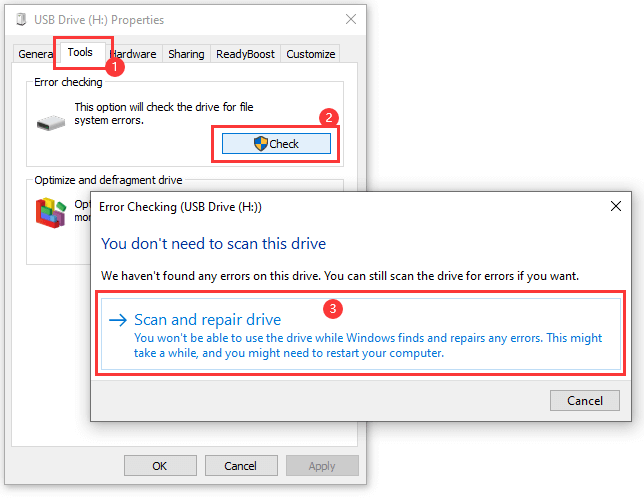The image size is (644, 500).
Task: Confirm with the OK button
Action: 159,466
